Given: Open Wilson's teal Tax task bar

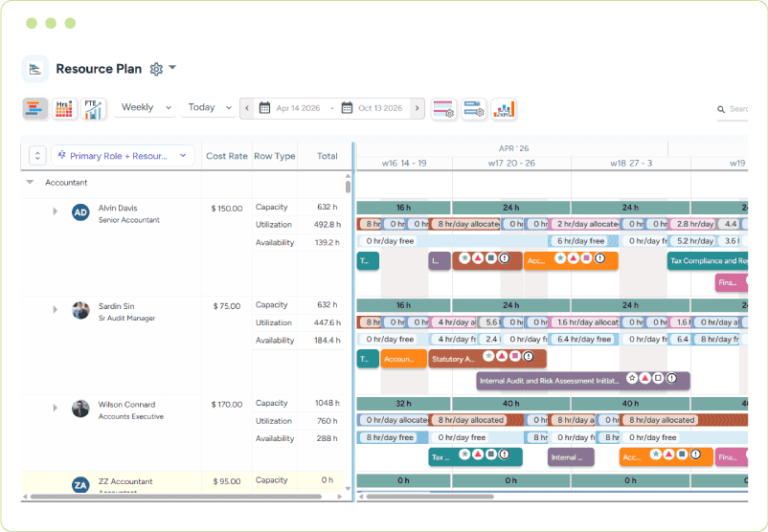Looking at the screenshot, I should (x=475, y=457).
